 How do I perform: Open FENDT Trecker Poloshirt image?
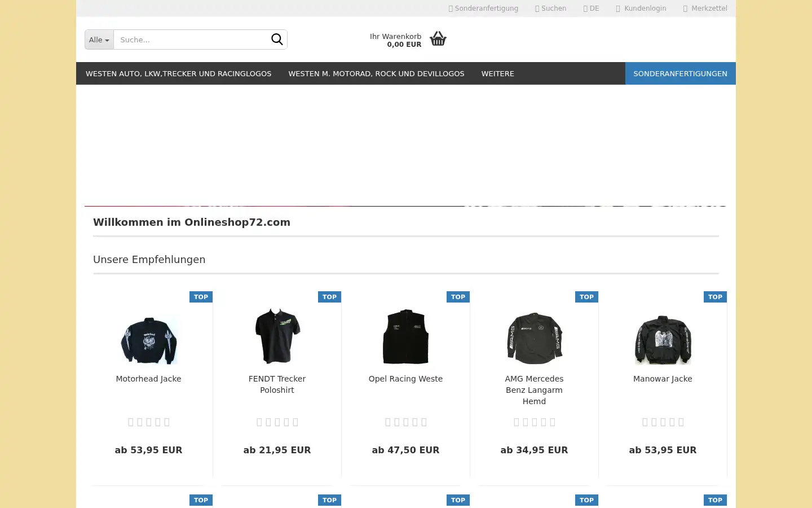[x=277, y=336]
